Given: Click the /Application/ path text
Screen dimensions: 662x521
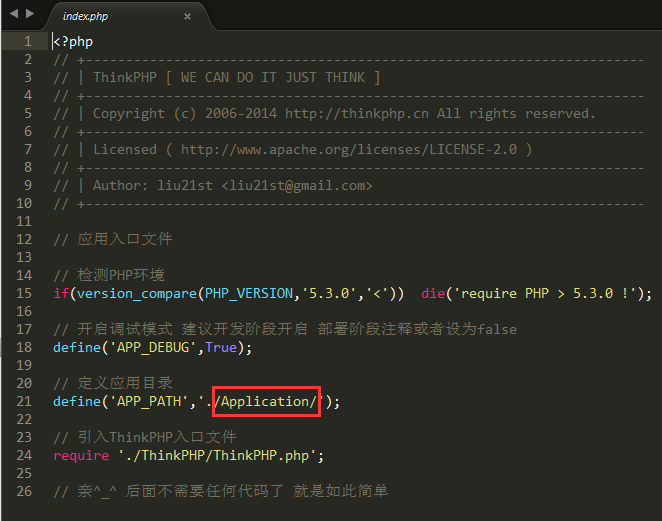Looking at the screenshot, I should (x=265, y=402).
